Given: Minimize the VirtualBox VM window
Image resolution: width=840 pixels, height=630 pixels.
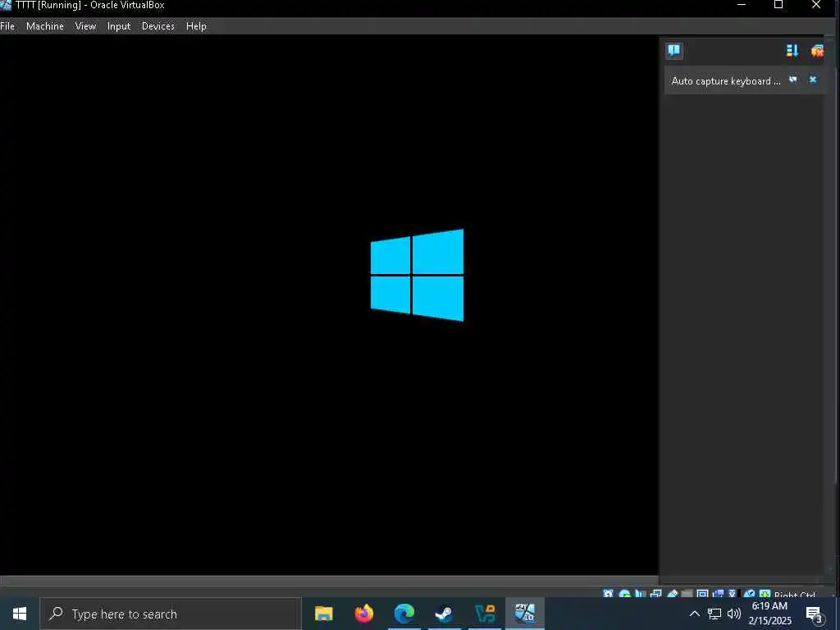Looking at the screenshot, I should pyautogui.click(x=742, y=6).
